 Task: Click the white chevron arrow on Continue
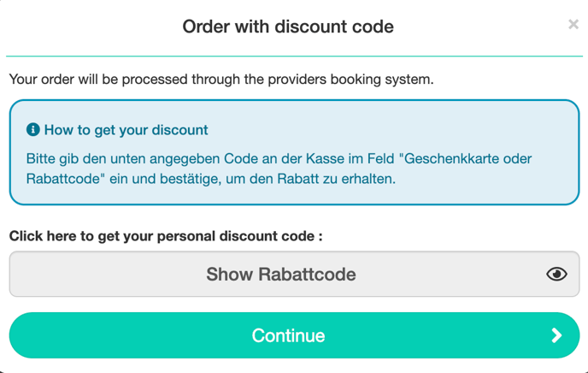556,335
